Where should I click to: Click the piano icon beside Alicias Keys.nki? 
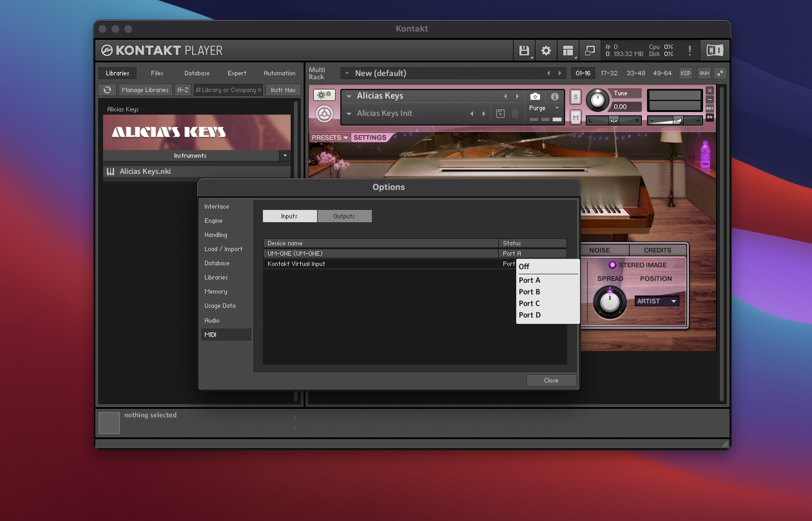point(111,171)
